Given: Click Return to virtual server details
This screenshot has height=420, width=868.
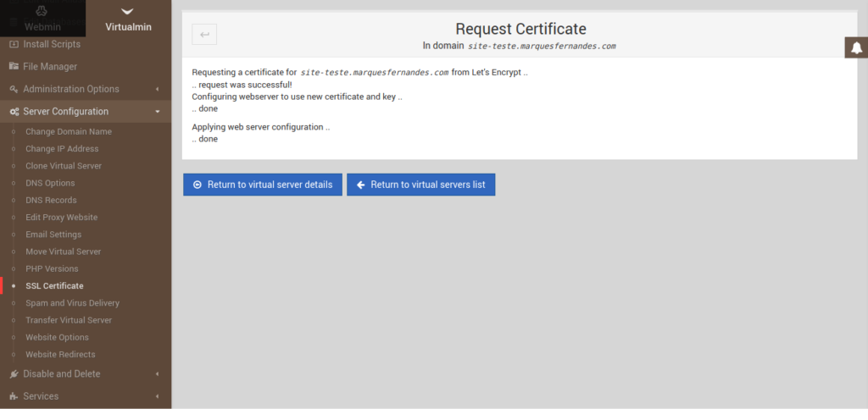Looking at the screenshot, I should [x=263, y=185].
